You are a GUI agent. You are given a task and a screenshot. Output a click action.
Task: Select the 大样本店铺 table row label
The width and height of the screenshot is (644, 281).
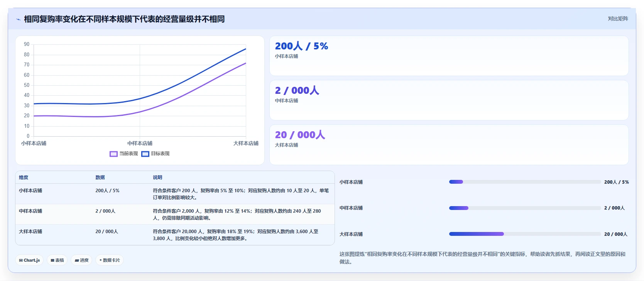pos(30,232)
